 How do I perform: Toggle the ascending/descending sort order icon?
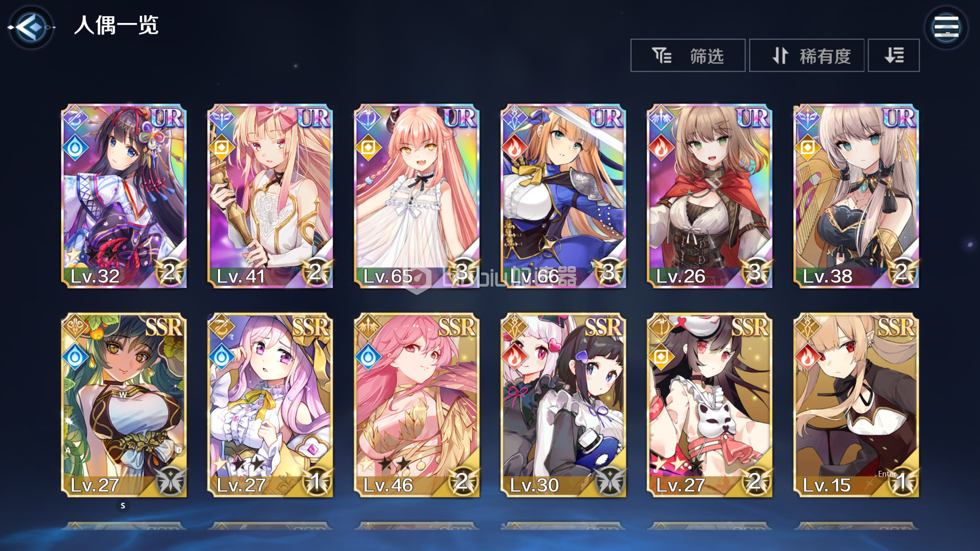click(893, 56)
